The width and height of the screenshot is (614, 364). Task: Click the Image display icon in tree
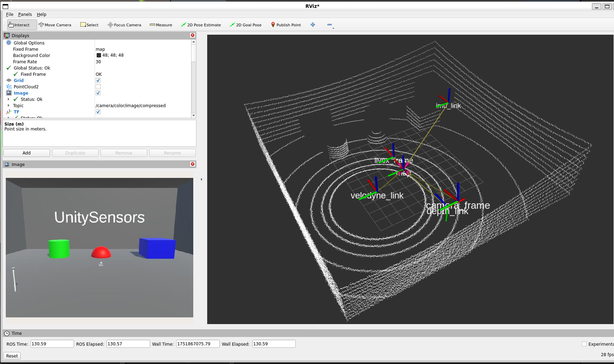pos(9,93)
